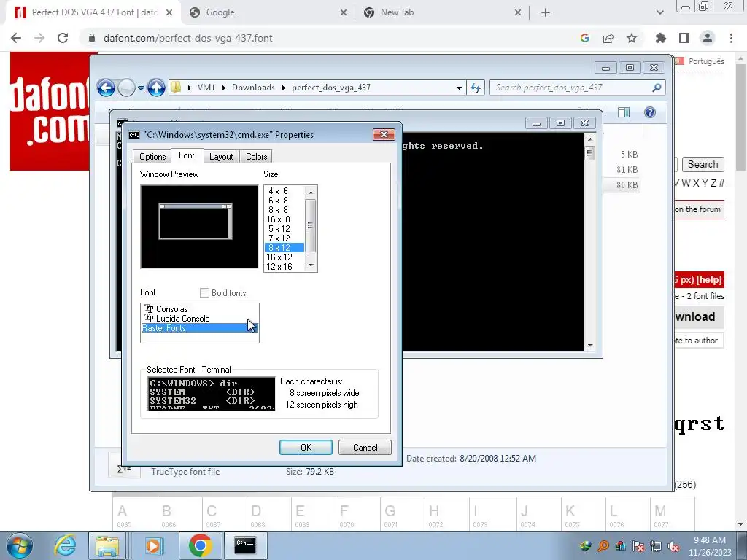This screenshot has height=560, width=747.
Task: Switch to Chrome on taskbar
Action: pyautogui.click(x=200, y=545)
